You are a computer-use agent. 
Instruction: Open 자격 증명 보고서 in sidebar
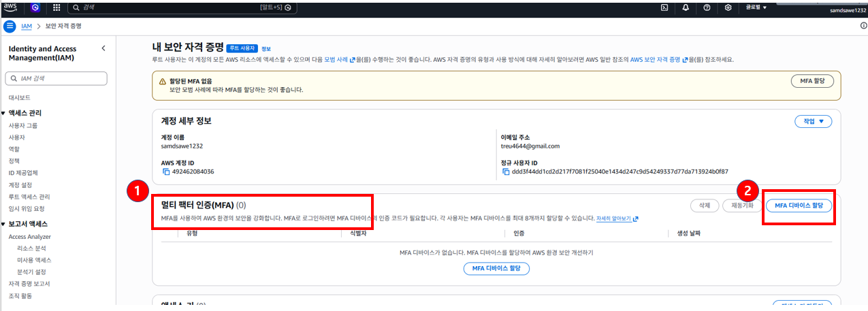tap(29, 284)
